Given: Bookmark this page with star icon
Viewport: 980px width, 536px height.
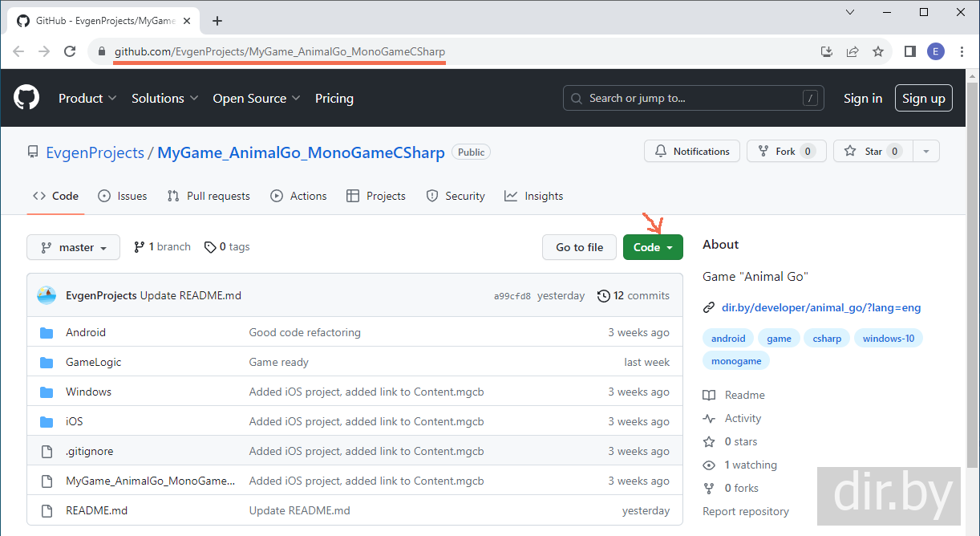Looking at the screenshot, I should [x=878, y=51].
